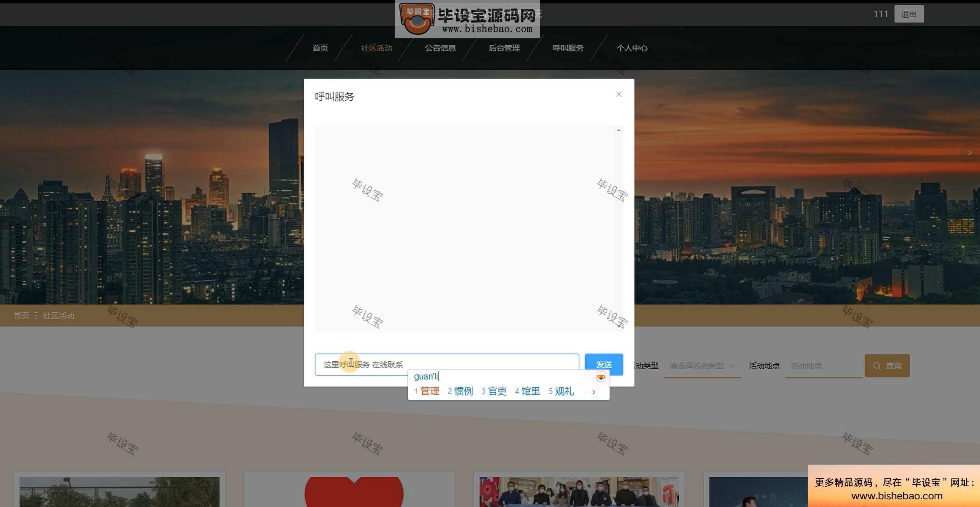Select IME candidate 惯例
The width and height of the screenshot is (980, 507).
coord(460,391)
